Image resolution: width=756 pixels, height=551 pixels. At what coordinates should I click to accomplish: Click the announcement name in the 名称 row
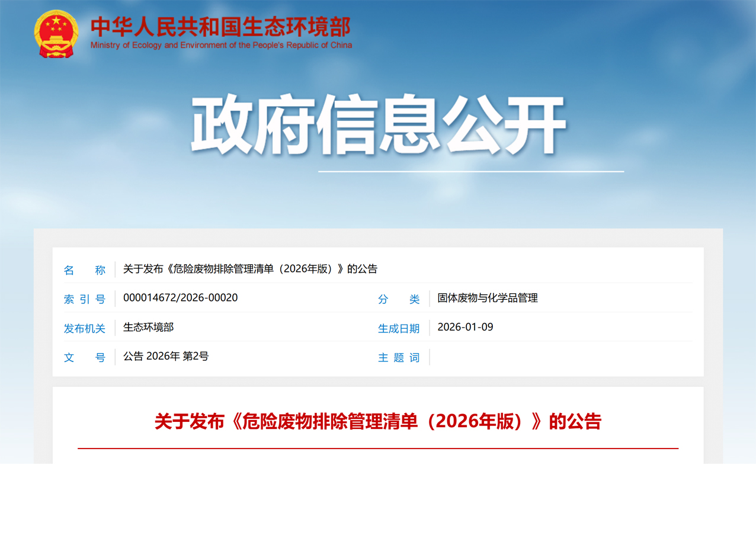point(250,269)
